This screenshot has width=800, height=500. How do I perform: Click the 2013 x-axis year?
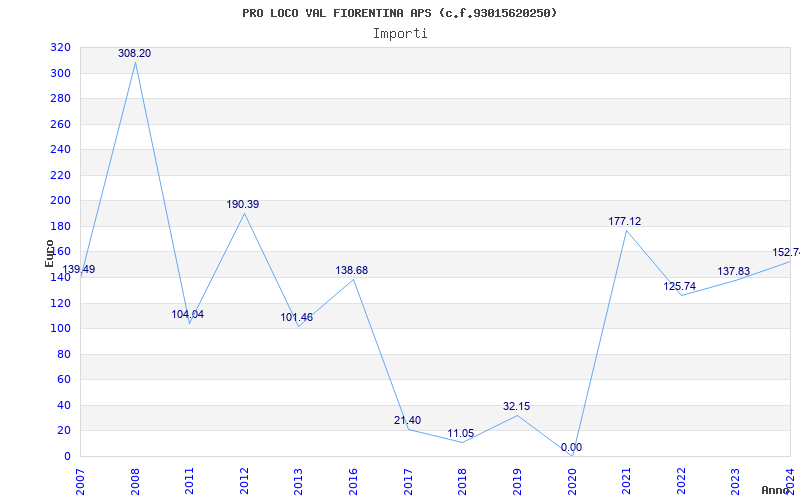click(298, 481)
